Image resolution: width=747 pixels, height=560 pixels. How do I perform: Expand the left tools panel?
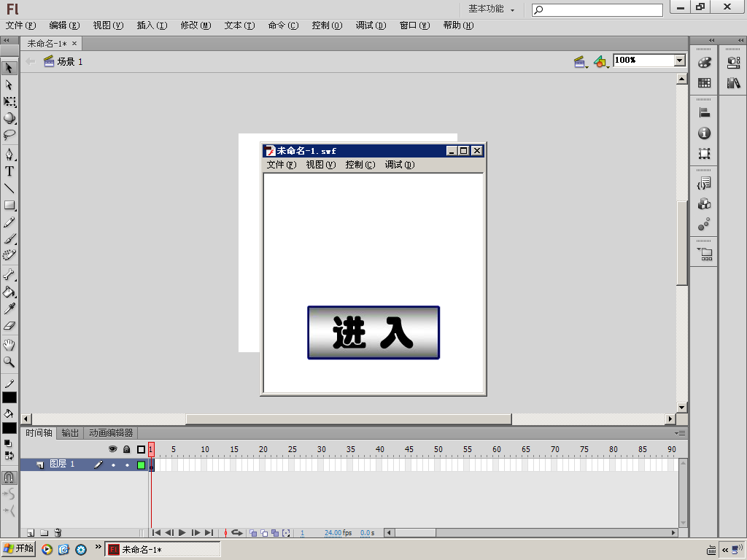pos(6,41)
